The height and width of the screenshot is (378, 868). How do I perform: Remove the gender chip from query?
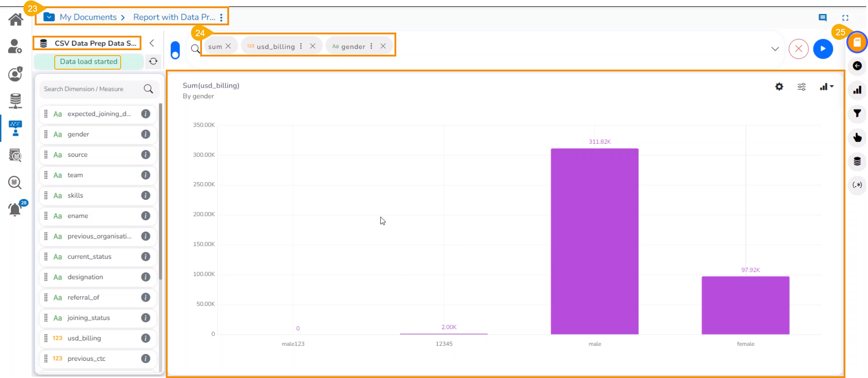[x=383, y=46]
